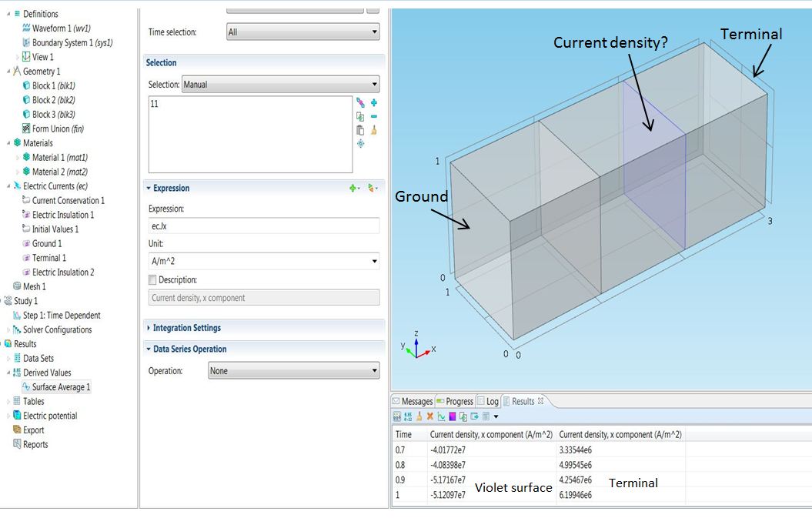Click the Paste Selection clipboard icon
This screenshot has height=518, width=812.
(360, 130)
